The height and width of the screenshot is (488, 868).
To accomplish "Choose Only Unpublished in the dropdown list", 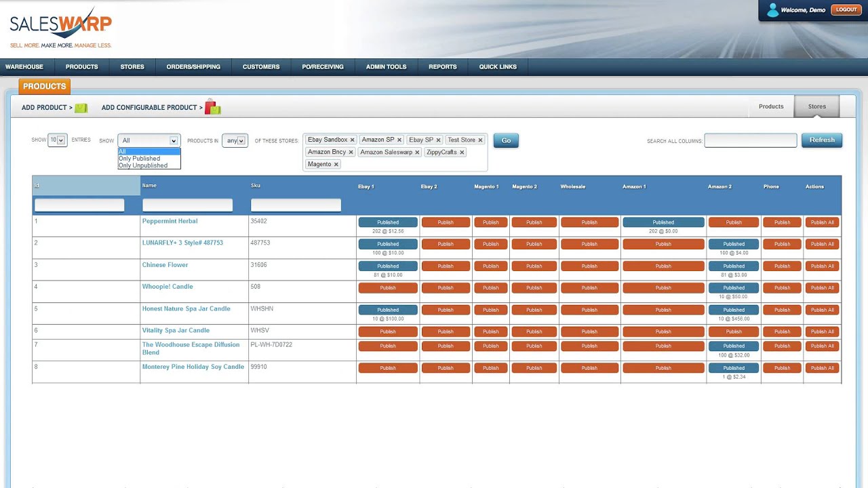I will pyautogui.click(x=149, y=165).
